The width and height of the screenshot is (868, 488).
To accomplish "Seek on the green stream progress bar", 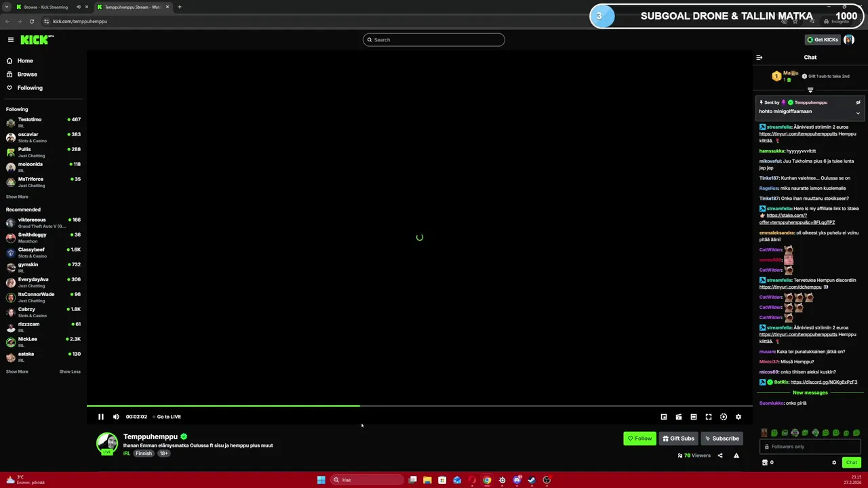I will pos(223,406).
